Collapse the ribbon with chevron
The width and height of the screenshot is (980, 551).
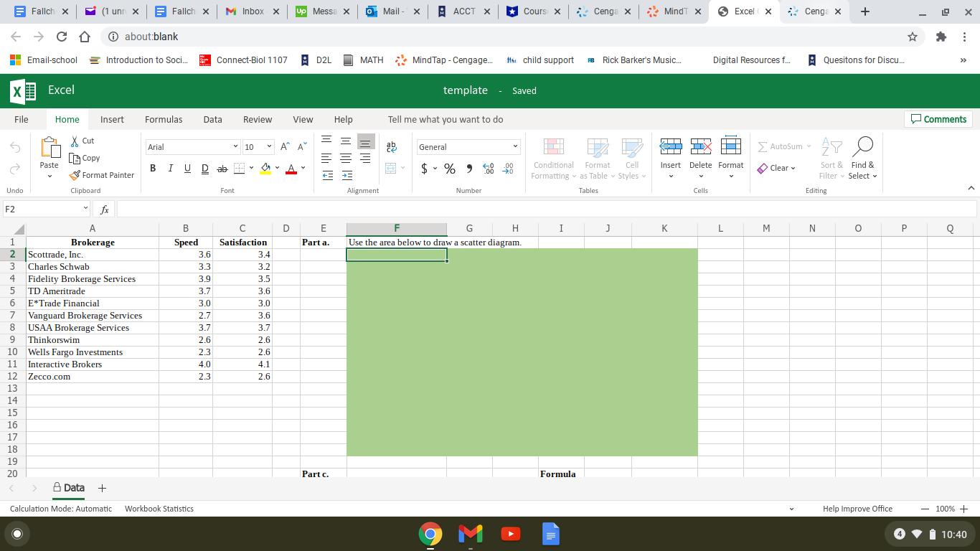click(x=971, y=188)
